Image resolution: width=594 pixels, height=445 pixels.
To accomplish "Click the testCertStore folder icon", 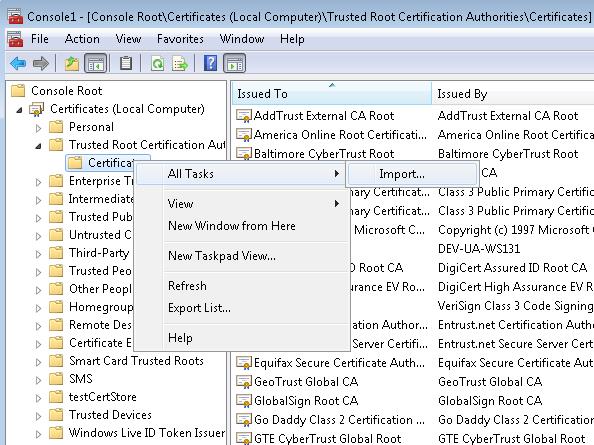I will pyautogui.click(x=56, y=397).
